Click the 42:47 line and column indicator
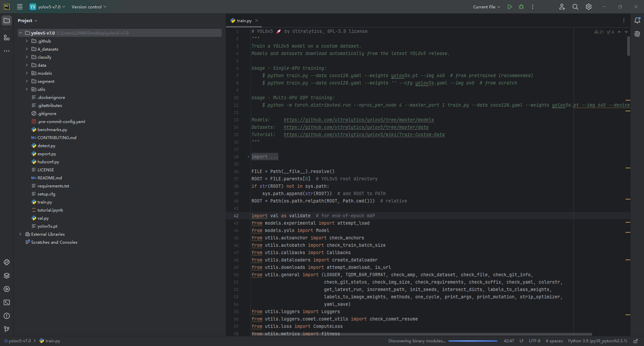 509,341
